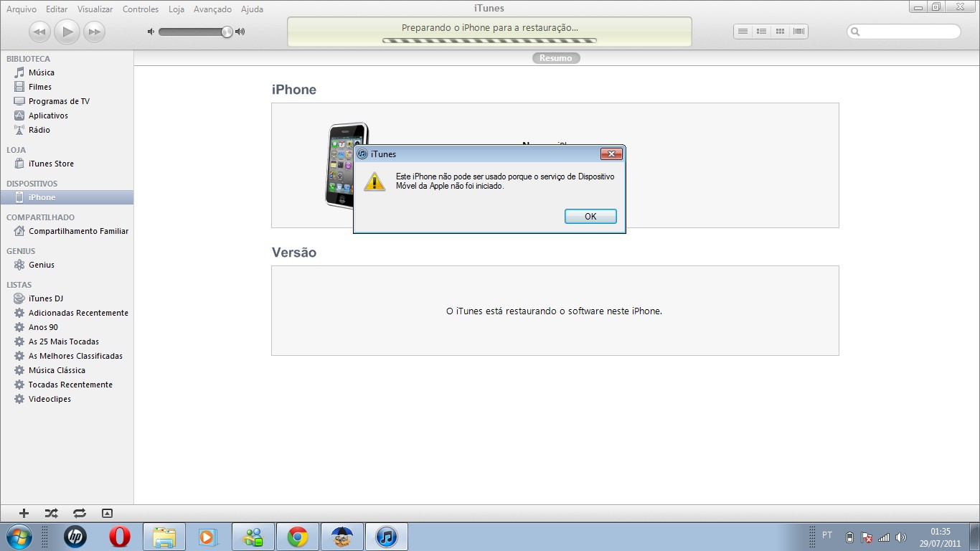Screen dimensions: 980x551
Task: Switch to grid view
Action: pyautogui.click(x=780, y=32)
